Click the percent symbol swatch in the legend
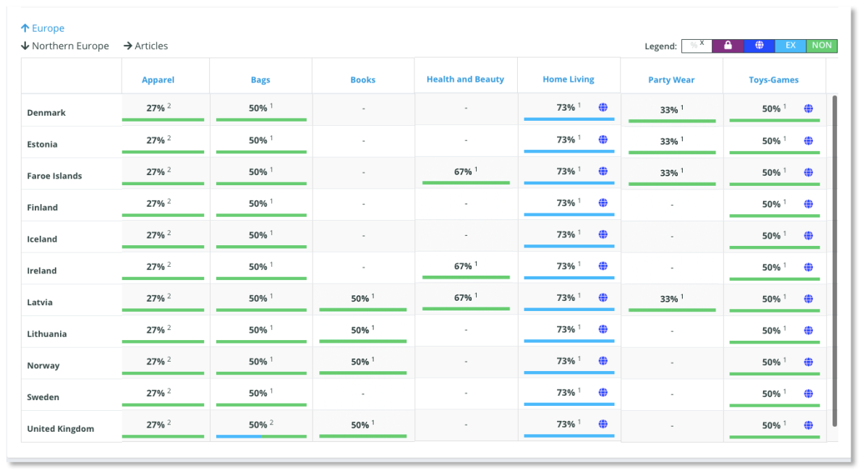The height and width of the screenshot is (476, 868). 697,46
